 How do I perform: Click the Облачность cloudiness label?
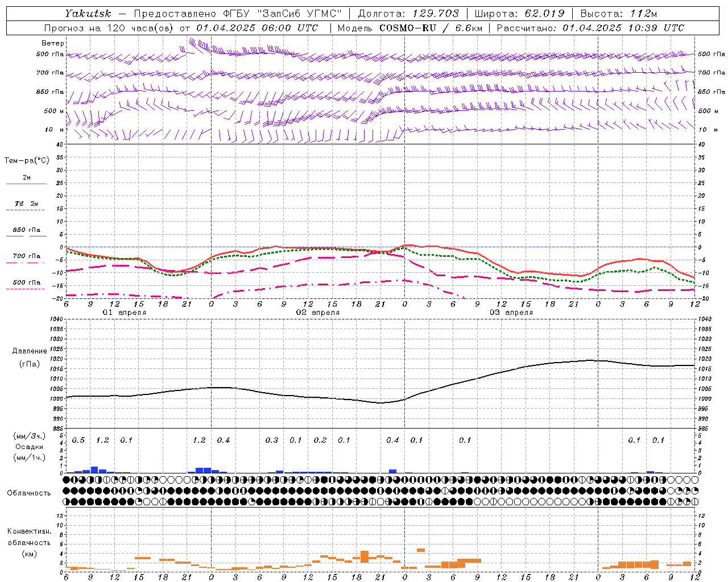pos(29,493)
